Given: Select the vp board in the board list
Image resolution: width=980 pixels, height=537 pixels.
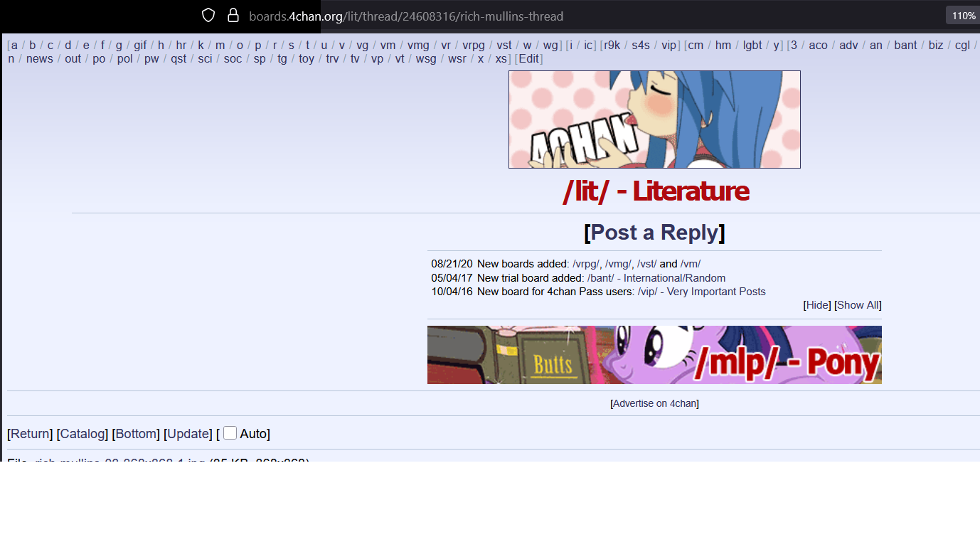Looking at the screenshot, I should [377, 59].
